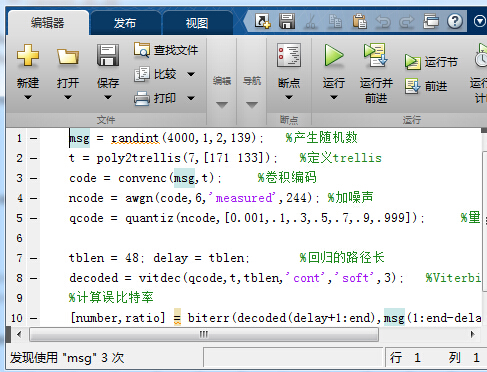Expand the Compare (比较) dropdown arrow
Screen dimensions: 487x372
tap(191, 74)
